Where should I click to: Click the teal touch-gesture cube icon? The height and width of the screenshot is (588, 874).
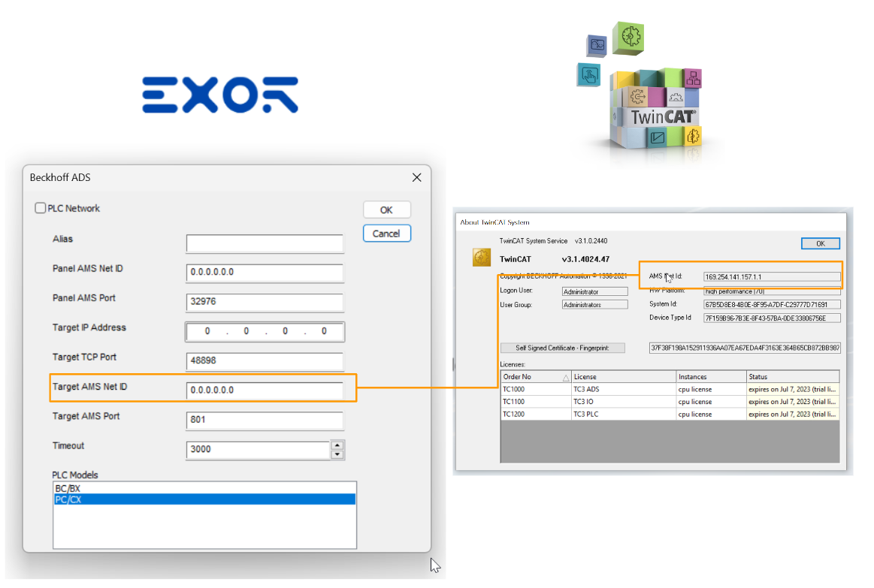click(589, 74)
